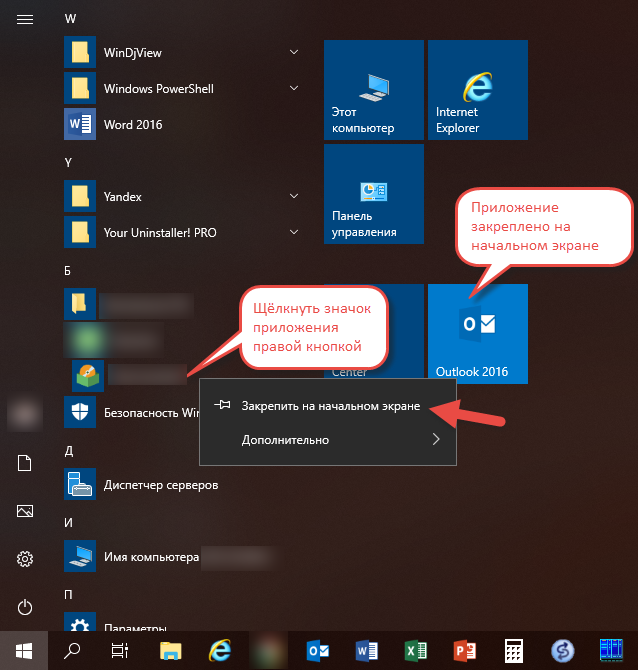Open Calculator from the taskbar

coord(514,651)
